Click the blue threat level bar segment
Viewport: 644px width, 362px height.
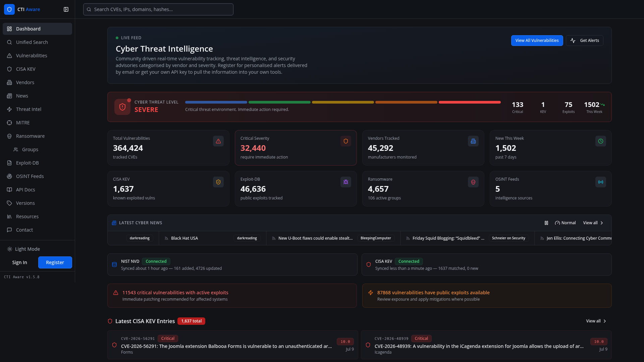(x=216, y=102)
